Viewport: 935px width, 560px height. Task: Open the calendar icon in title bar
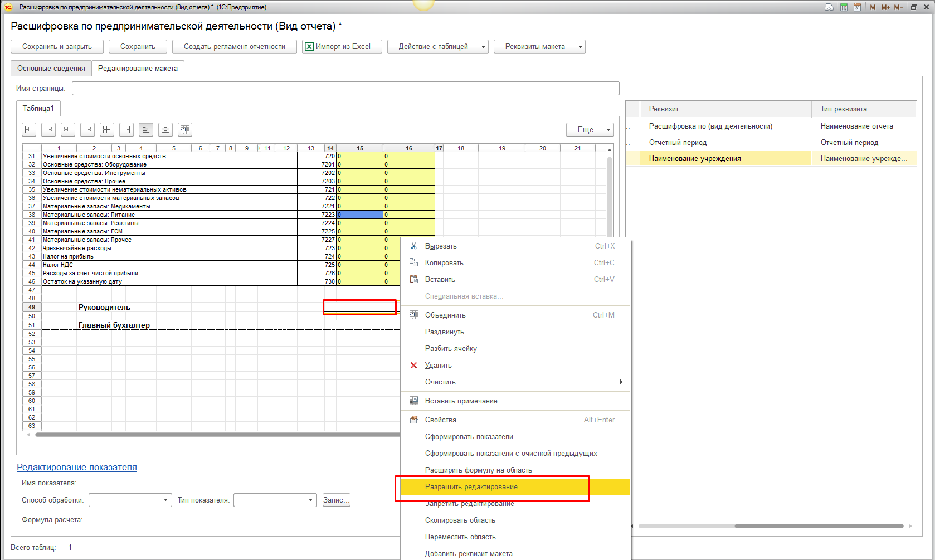coord(857,7)
